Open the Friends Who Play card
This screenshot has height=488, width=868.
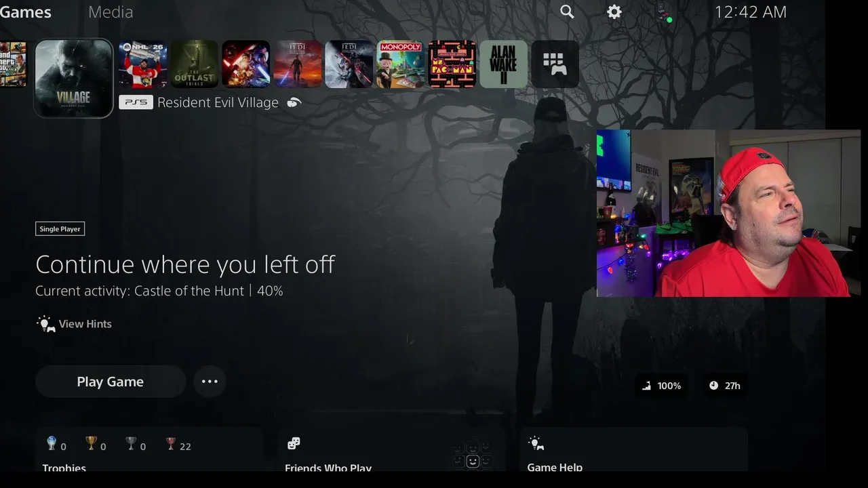pos(391,449)
